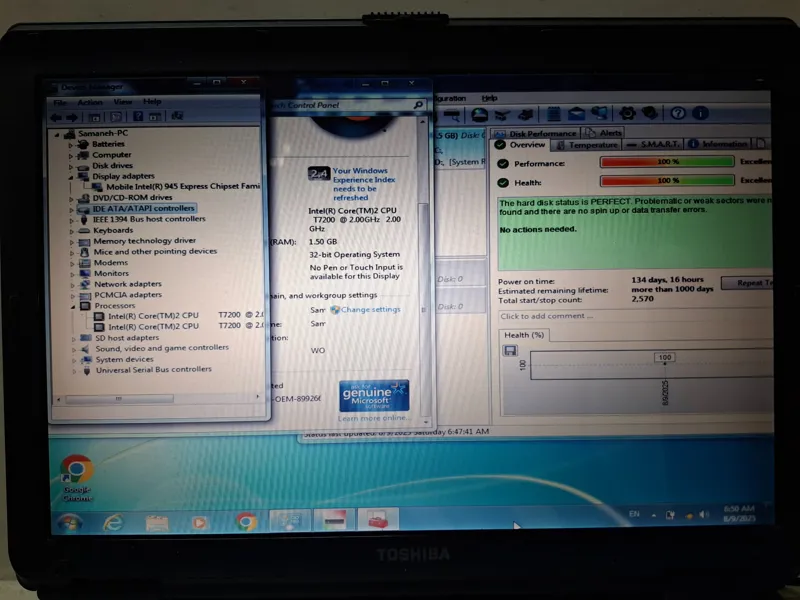Click the 'Click to add comment' field
Viewport: 800px width, 600px height.
[635, 316]
